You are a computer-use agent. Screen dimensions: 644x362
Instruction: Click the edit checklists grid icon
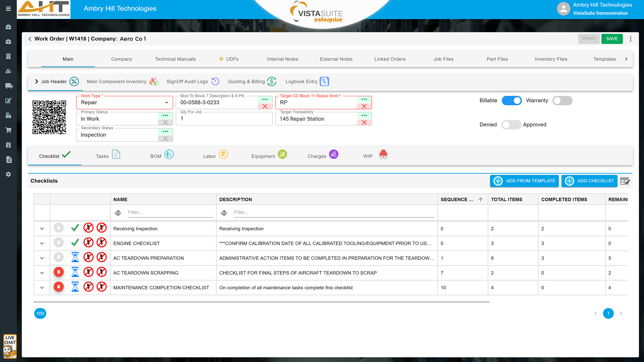pos(625,181)
